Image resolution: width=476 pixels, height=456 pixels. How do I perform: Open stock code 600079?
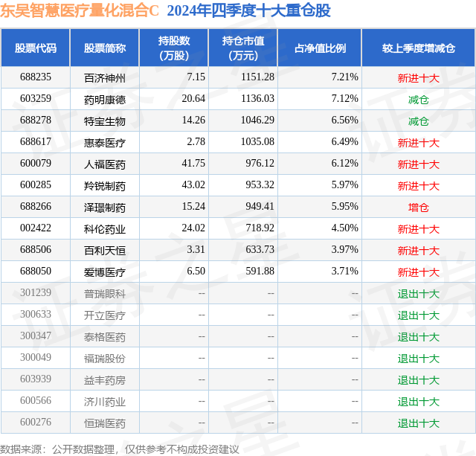point(36,164)
